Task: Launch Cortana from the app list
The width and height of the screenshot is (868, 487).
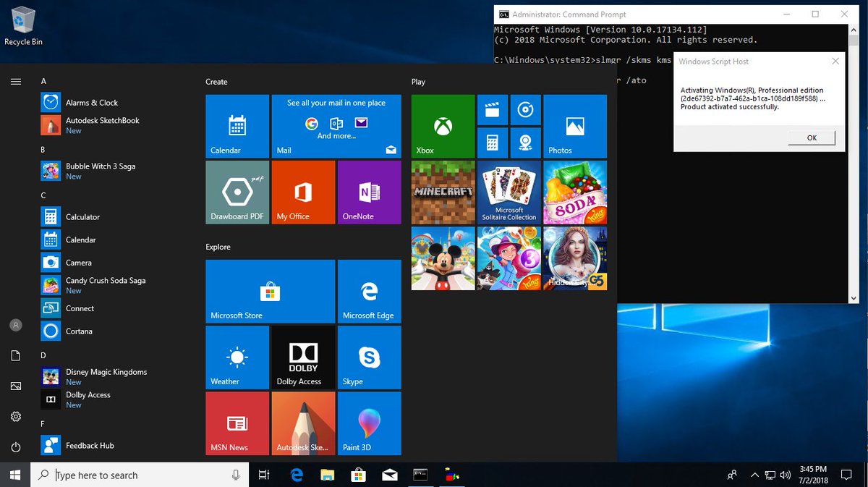Action: point(116,331)
